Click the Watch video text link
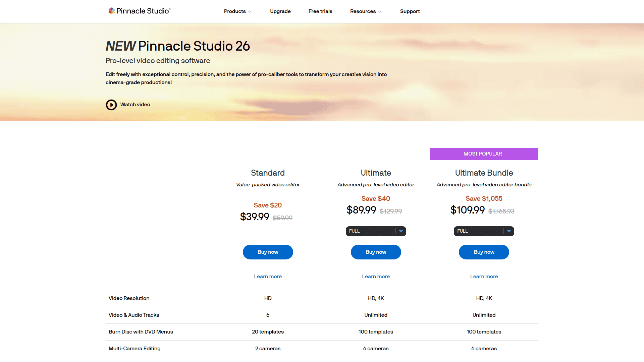The image size is (644, 362). click(135, 105)
